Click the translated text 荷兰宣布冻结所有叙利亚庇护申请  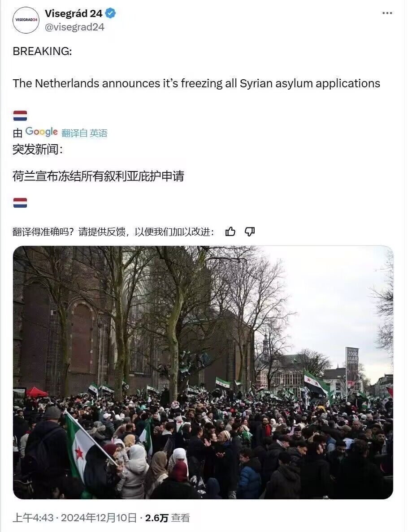click(98, 176)
